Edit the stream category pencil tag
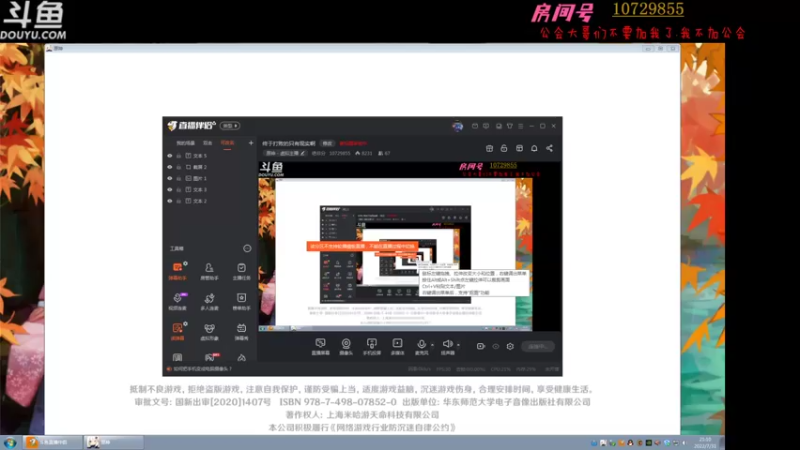Screen dimensions: 800x450 click(x=285, y=153)
